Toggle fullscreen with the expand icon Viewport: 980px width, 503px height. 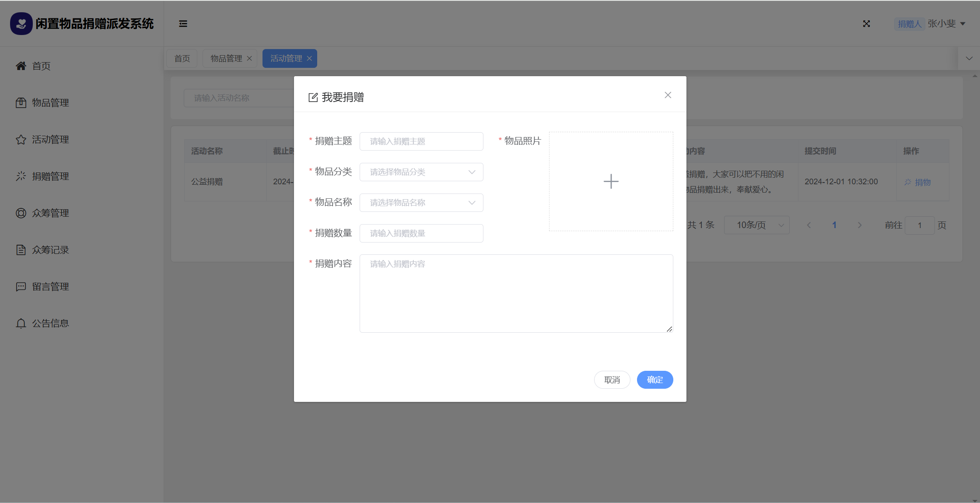click(866, 24)
